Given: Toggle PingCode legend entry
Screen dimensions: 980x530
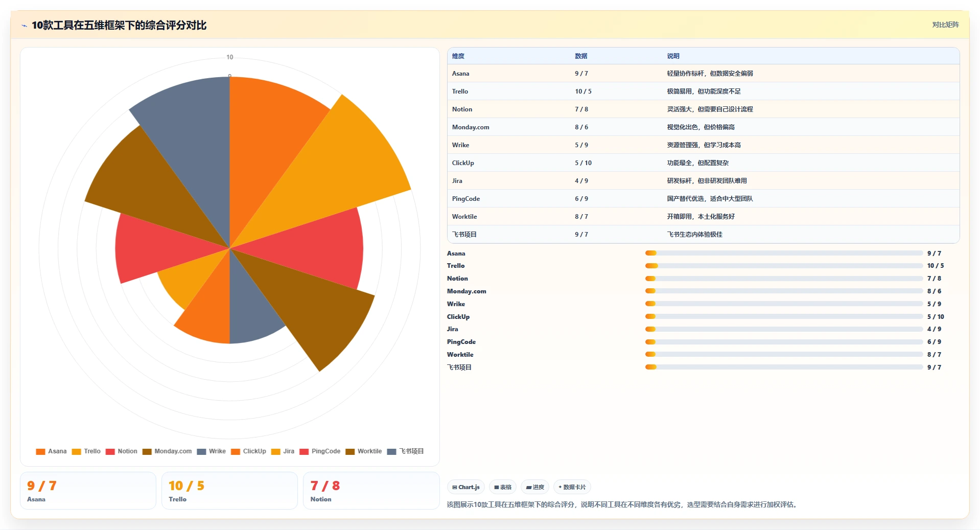Looking at the screenshot, I should [x=320, y=451].
